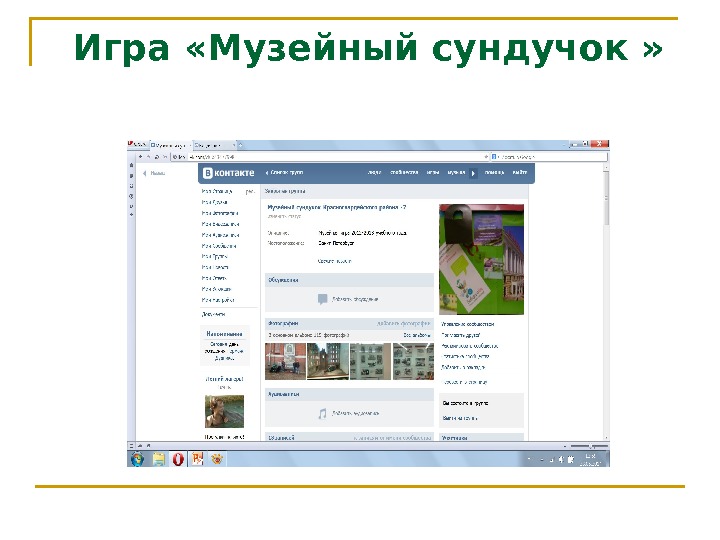Click «выйти» to log out

pos(520,172)
